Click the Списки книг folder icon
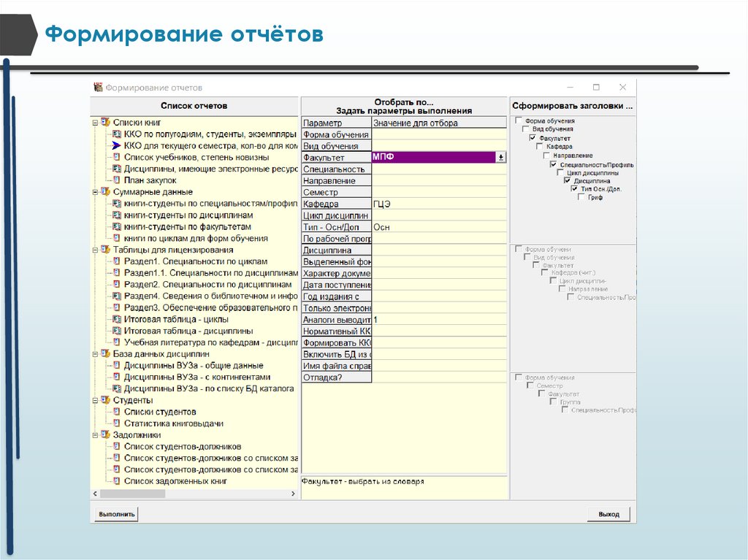 click(105, 123)
